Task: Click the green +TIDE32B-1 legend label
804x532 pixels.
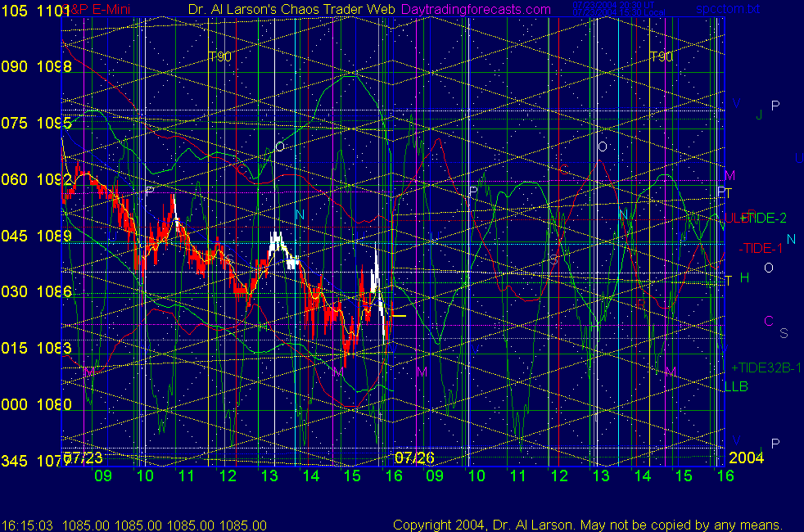Action: (x=766, y=367)
